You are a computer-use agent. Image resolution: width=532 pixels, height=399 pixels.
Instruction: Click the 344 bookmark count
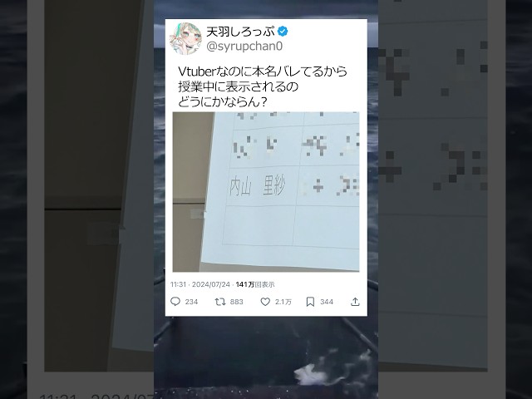pos(327,302)
